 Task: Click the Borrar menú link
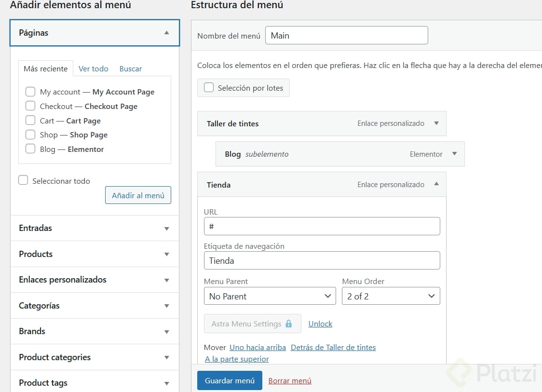290,381
